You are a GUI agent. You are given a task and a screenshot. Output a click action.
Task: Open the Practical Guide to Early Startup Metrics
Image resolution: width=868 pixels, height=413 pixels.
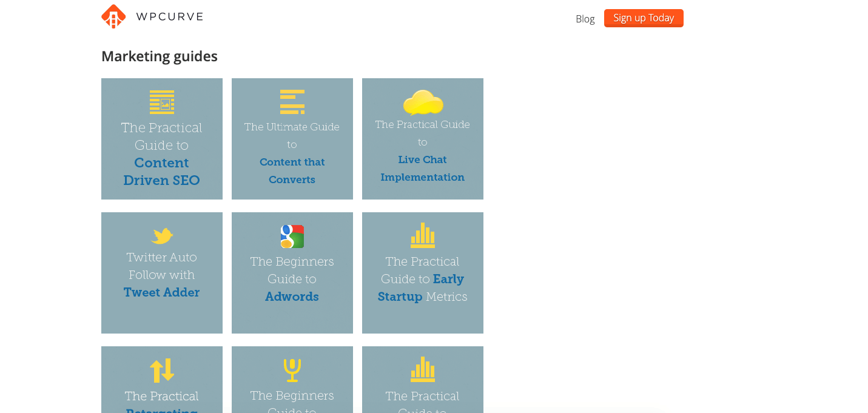coord(422,278)
